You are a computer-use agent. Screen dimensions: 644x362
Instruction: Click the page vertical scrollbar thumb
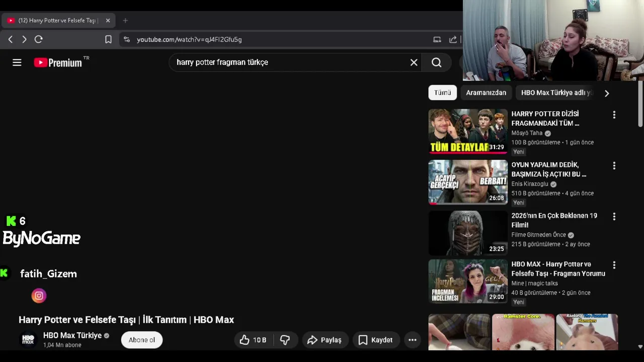[x=640, y=104]
